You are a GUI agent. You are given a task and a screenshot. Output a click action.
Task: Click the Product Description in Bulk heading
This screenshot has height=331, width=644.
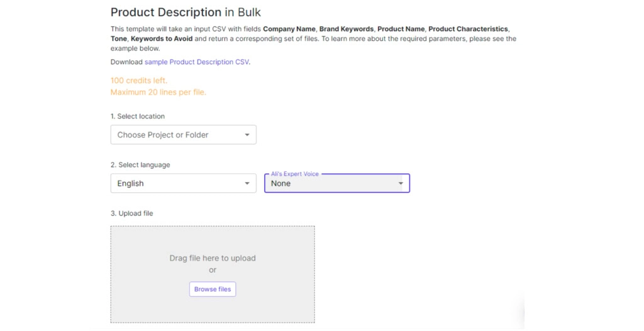[186, 13]
